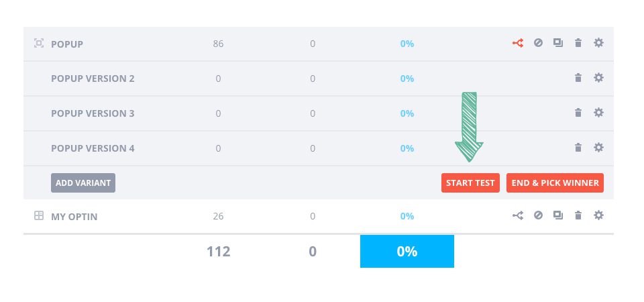Screen dimensions: 644x302
Task: Click End & Pick Winner
Action: 555,183
